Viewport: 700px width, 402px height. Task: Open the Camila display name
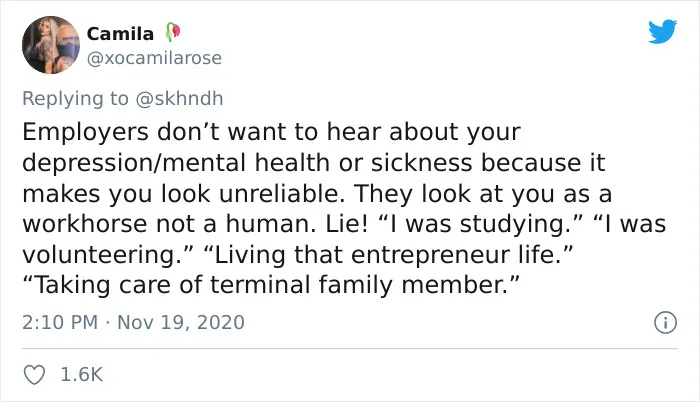coord(120,34)
